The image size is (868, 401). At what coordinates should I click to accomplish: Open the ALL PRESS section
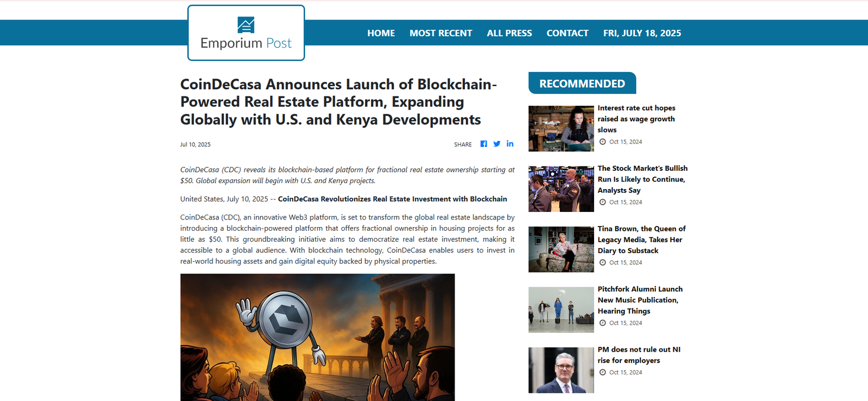509,33
